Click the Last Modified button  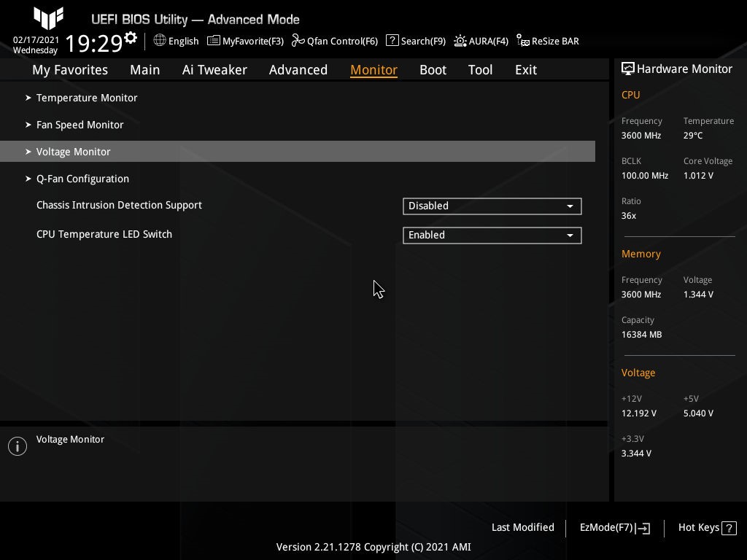[x=522, y=527]
